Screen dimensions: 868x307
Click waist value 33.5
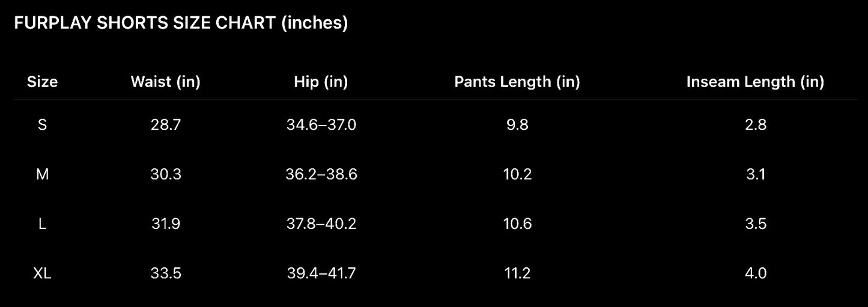tap(165, 273)
